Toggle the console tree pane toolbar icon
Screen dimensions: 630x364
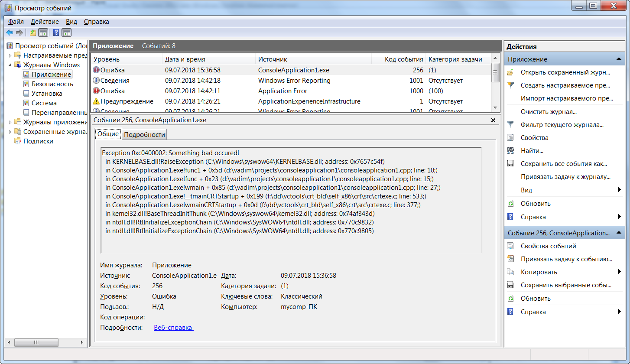43,32
